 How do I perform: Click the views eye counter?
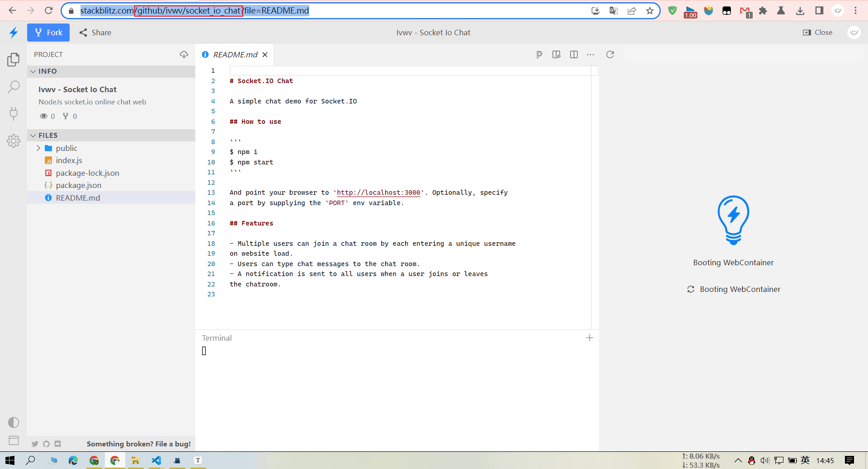point(47,116)
